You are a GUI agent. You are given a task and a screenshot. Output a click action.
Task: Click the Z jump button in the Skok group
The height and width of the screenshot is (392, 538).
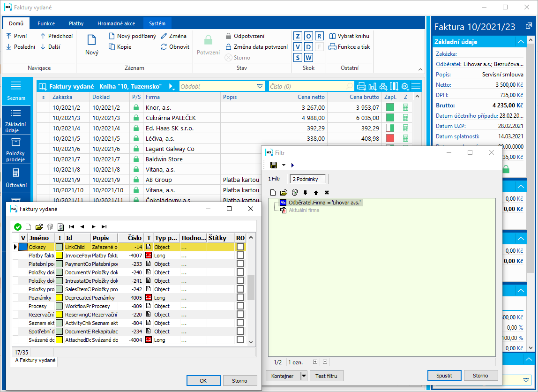click(x=298, y=36)
